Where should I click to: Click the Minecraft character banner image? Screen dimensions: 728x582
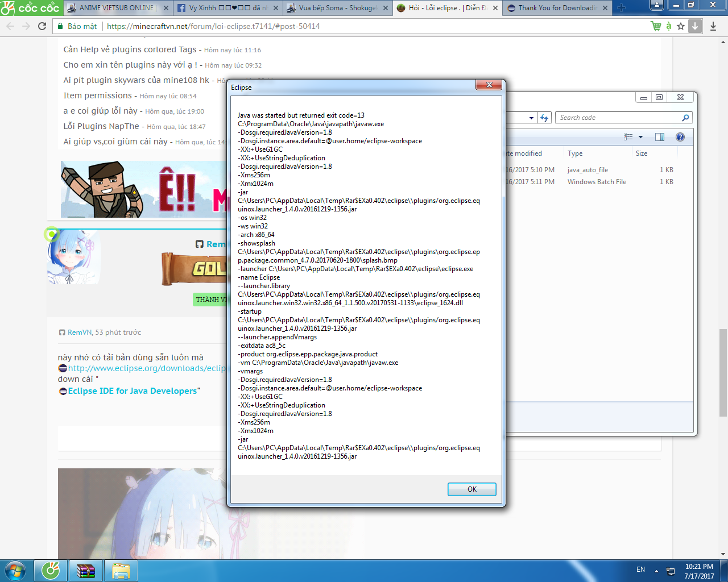pos(143,189)
